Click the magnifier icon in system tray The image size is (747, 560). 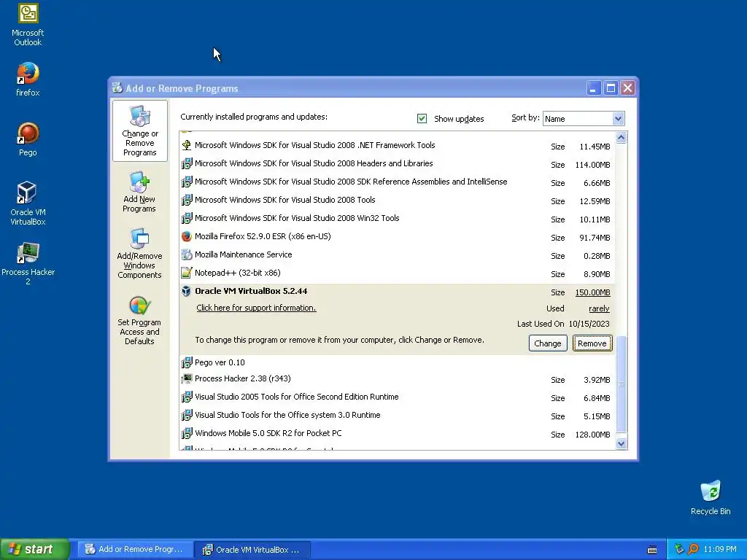point(693,549)
